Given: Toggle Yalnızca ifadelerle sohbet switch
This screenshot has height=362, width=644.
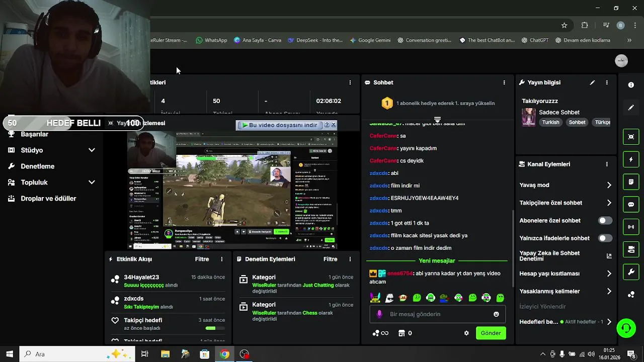Looking at the screenshot, I should pos(605,238).
